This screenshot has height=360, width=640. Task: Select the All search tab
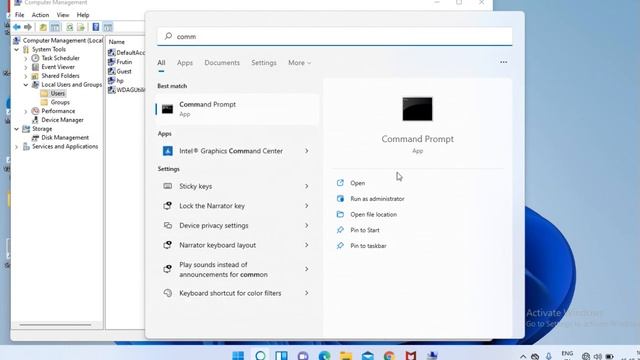(161, 62)
